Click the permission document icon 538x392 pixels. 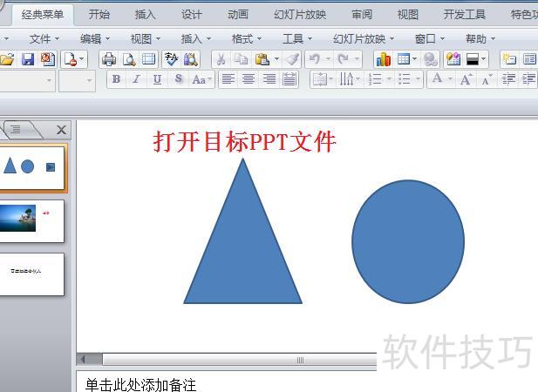[71, 59]
